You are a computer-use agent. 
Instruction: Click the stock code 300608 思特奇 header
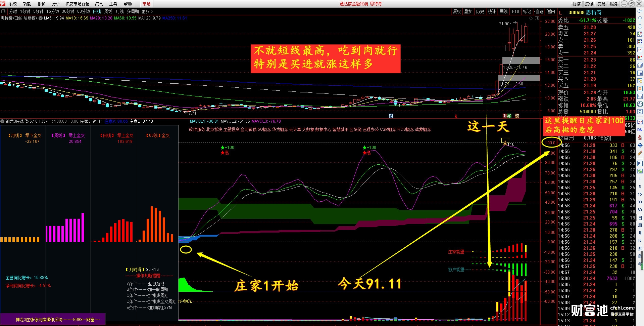585,12
